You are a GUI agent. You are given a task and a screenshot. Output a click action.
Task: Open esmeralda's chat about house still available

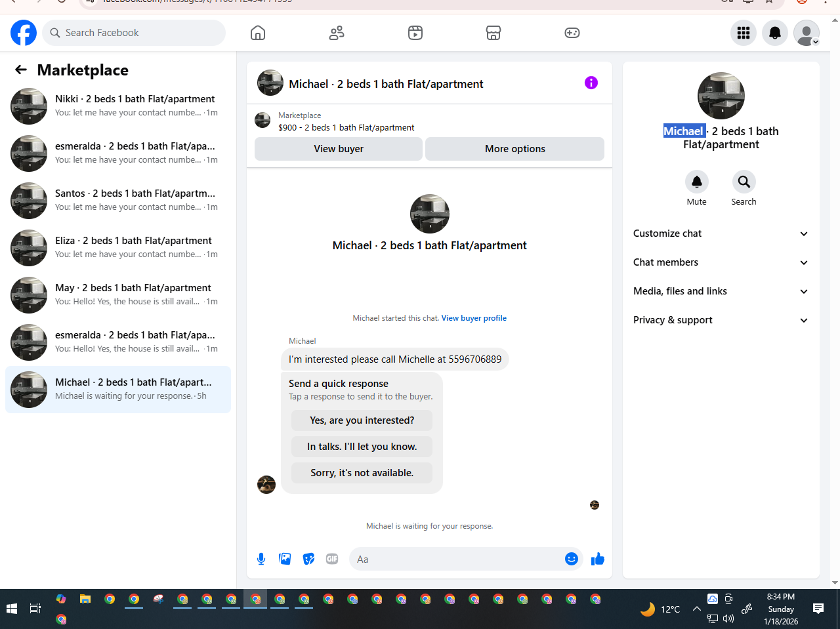point(118,342)
